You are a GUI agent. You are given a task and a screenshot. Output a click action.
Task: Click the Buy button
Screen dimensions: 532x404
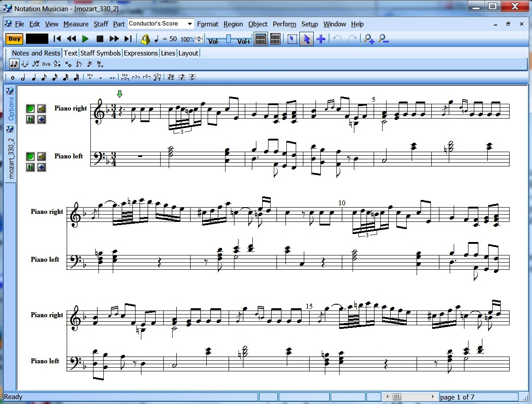click(x=14, y=39)
